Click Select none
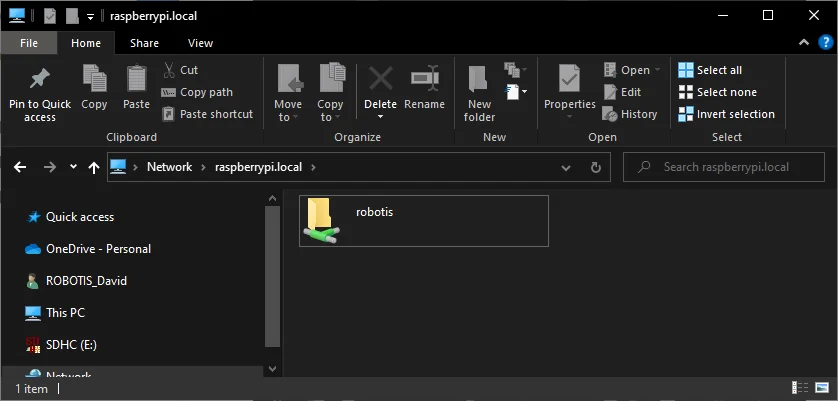838x401 pixels. click(x=718, y=92)
